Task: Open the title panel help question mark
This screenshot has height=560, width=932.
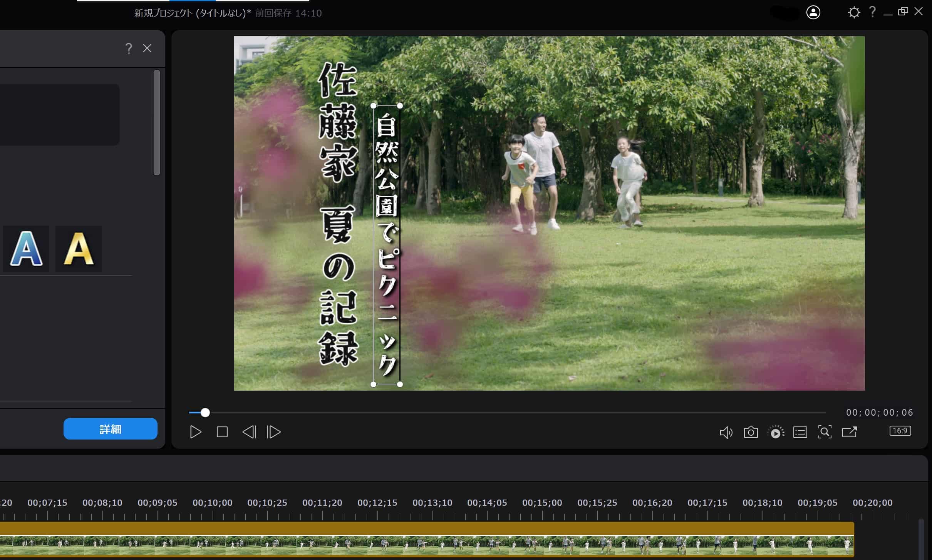Action: point(129,48)
